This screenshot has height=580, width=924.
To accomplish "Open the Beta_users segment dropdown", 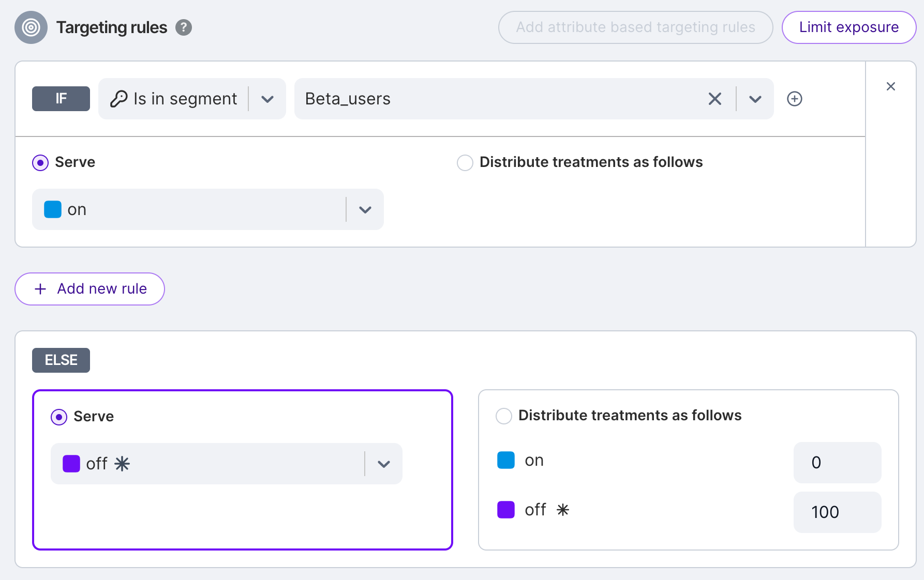I will (x=755, y=99).
